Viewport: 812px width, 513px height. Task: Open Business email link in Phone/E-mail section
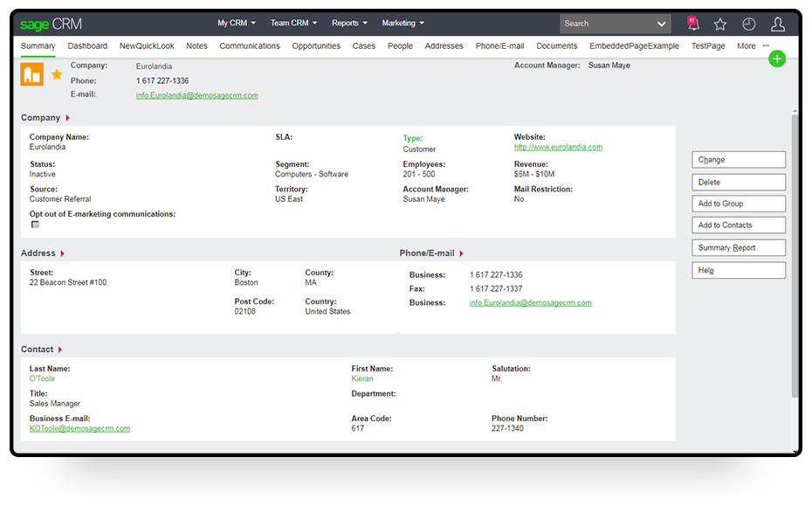pyautogui.click(x=530, y=302)
